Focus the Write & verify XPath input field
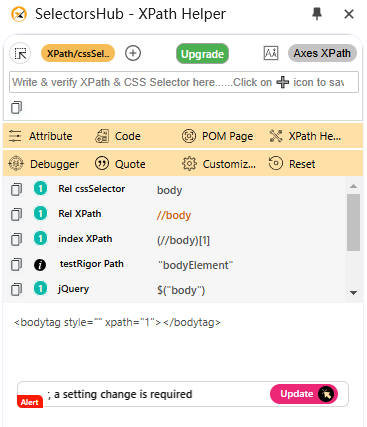This screenshot has height=427, width=367. pyautogui.click(x=184, y=82)
